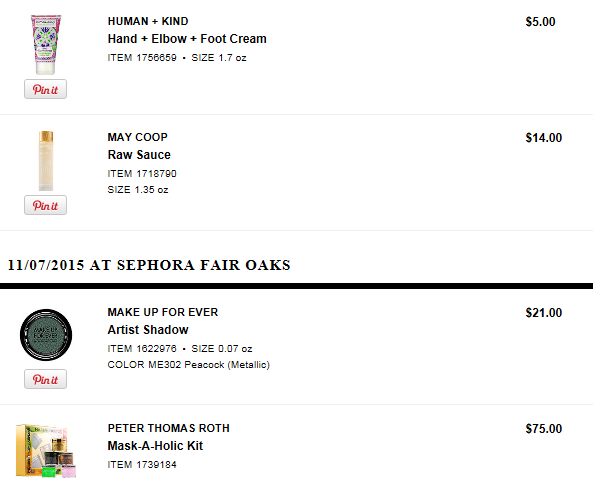This screenshot has width=593, height=478.
Task: Click Pin it button under Artist Shadow
Action: point(45,379)
